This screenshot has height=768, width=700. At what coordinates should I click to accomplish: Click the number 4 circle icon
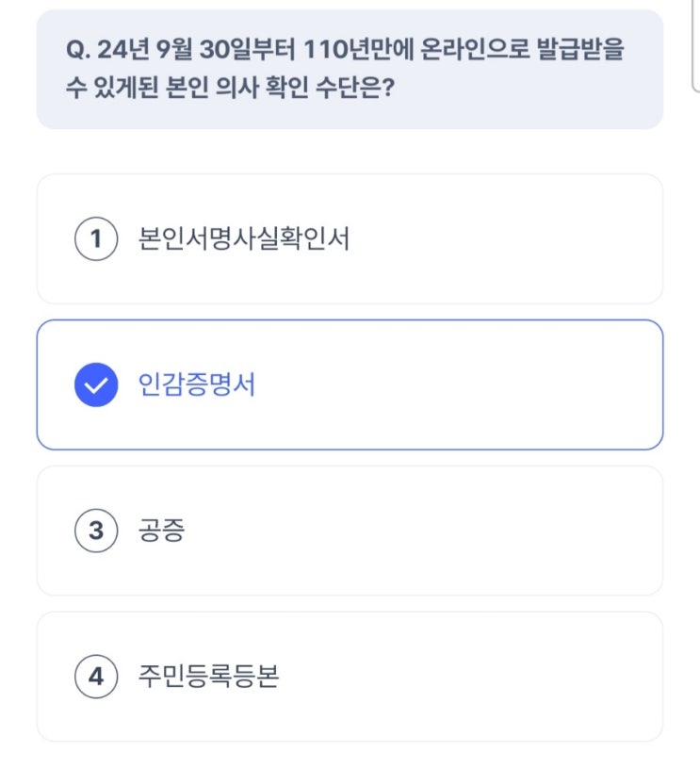coord(95,677)
